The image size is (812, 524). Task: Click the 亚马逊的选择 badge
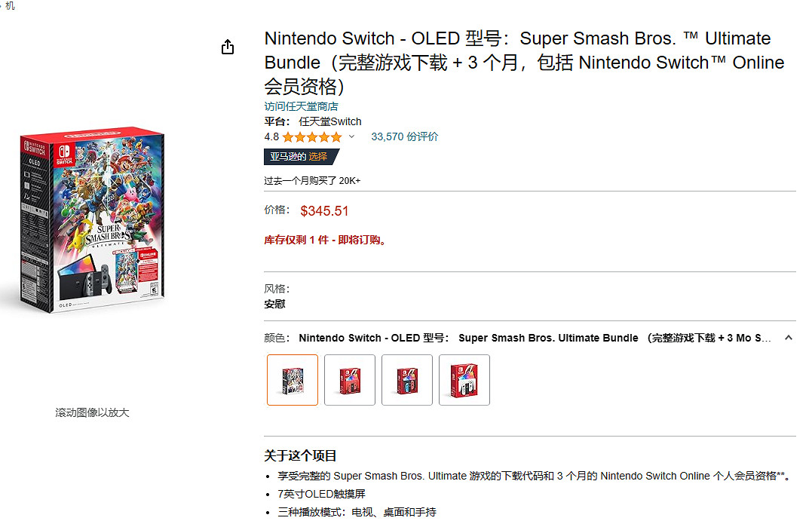(x=299, y=157)
